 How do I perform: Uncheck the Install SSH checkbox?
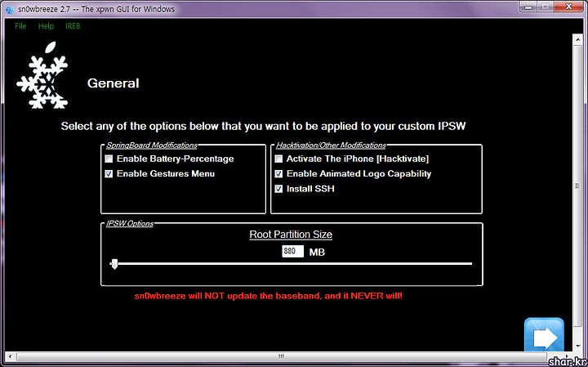click(278, 189)
